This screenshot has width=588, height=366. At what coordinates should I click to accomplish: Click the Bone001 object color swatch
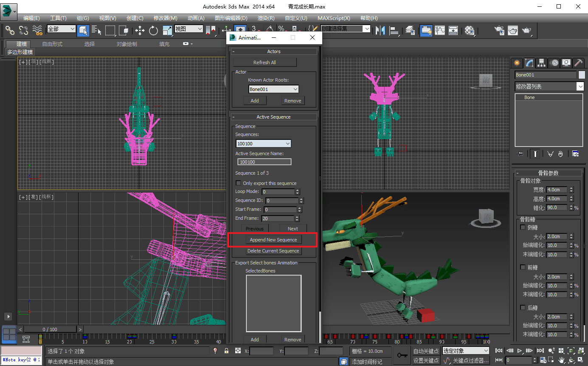581,75
